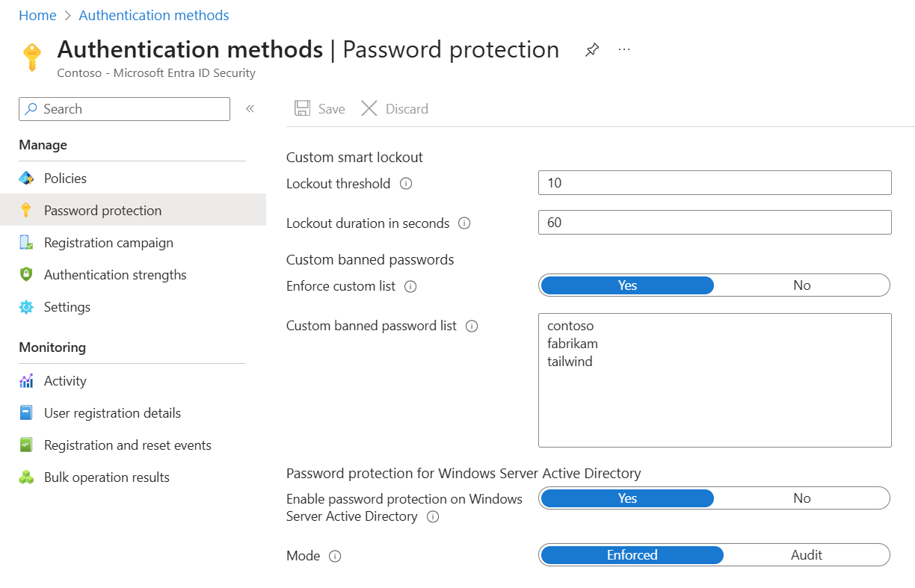The width and height of the screenshot is (915, 588).
Task: Click the Authentication methods breadcrumb link
Action: click(154, 15)
